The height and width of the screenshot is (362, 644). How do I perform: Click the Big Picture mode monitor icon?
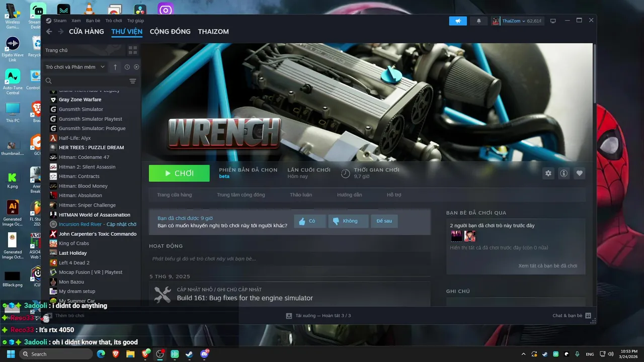tap(553, 21)
